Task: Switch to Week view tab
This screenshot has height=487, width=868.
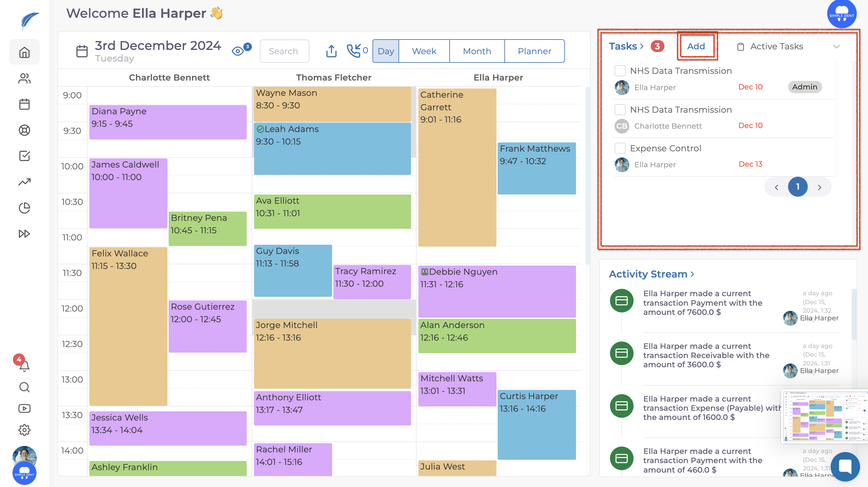Action: coord(424,51)
